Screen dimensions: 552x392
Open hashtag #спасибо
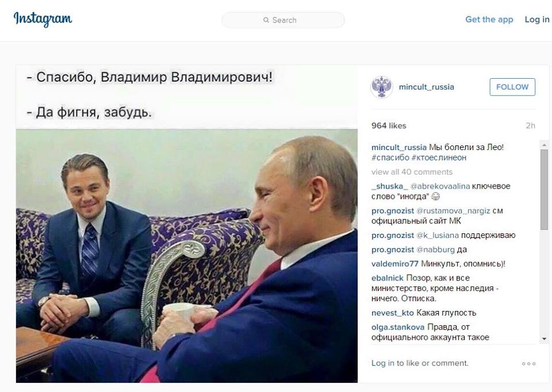point(390,157)
